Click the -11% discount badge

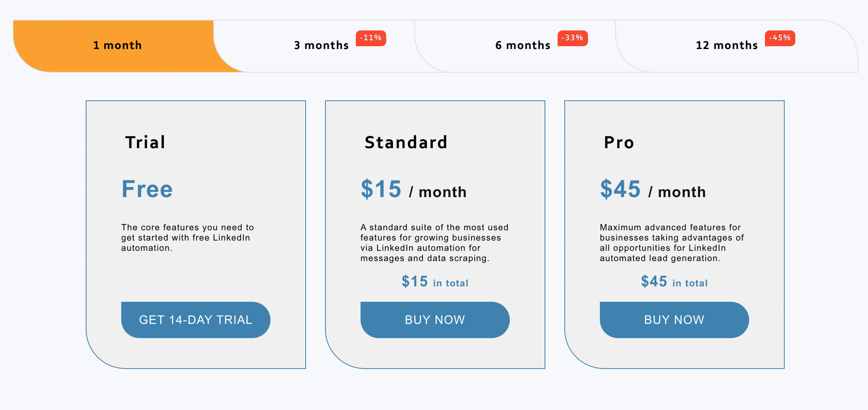[x=371, y=38]
